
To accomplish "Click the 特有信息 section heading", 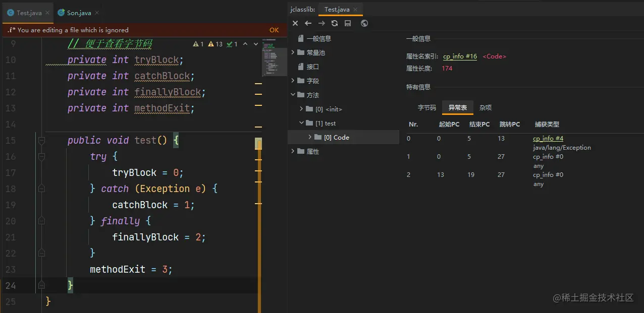I will [418, 87].
